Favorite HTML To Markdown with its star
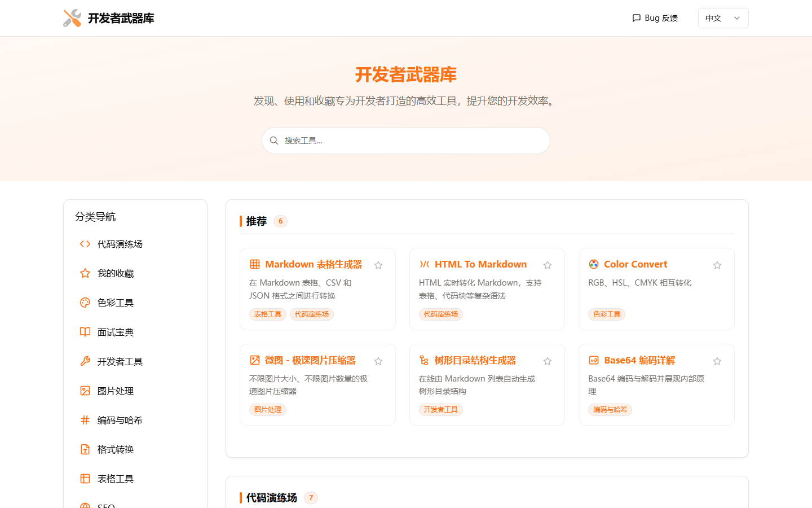The image size is (812, 508). coord(548,265)
